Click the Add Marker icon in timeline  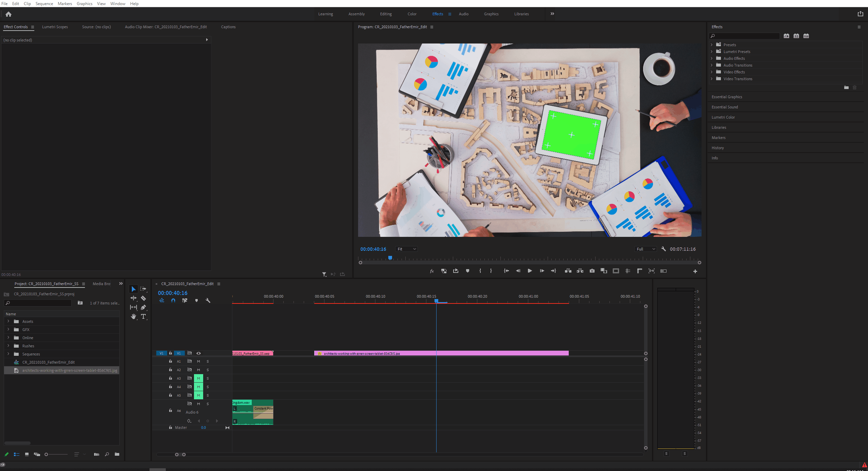click(197, 300)
